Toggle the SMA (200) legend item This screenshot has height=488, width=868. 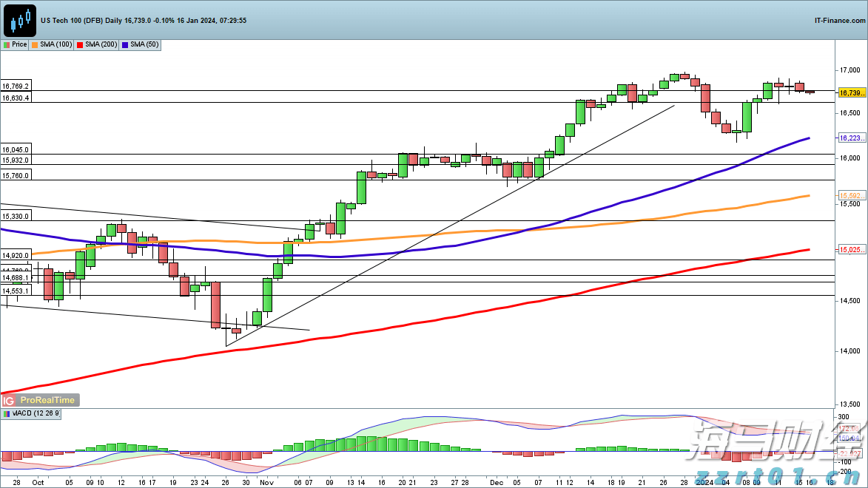coord(101,45)
